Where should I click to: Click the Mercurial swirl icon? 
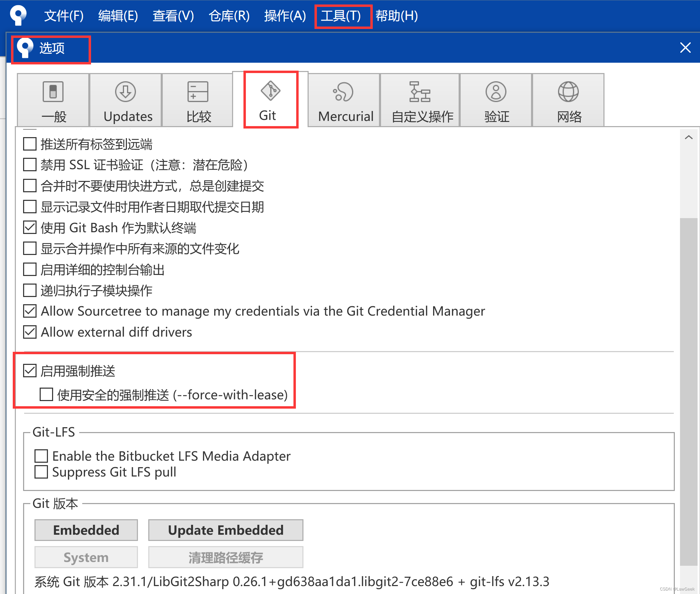[x=343, y=92]
